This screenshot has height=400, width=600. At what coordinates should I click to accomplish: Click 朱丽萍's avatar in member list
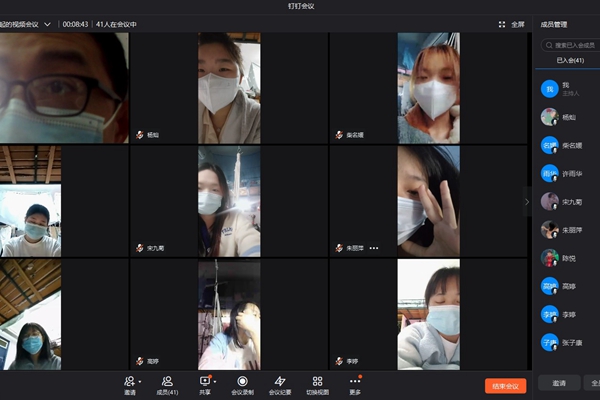[549, 230]
